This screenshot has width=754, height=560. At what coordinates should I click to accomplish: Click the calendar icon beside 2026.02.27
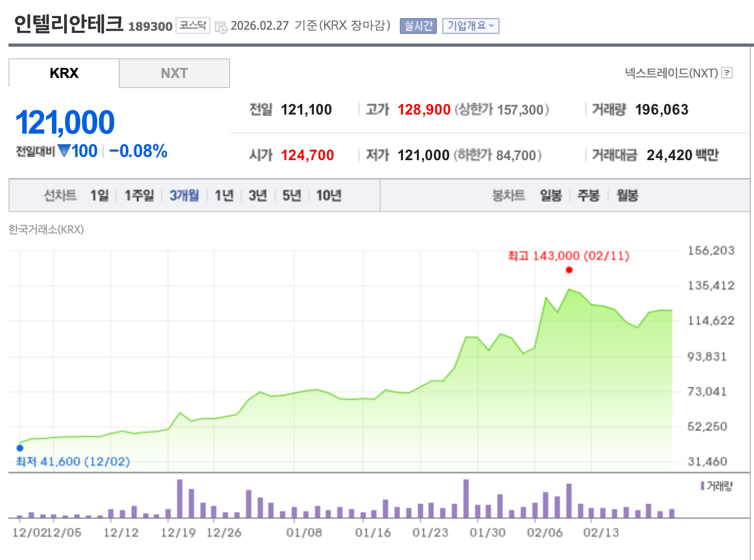221,27
